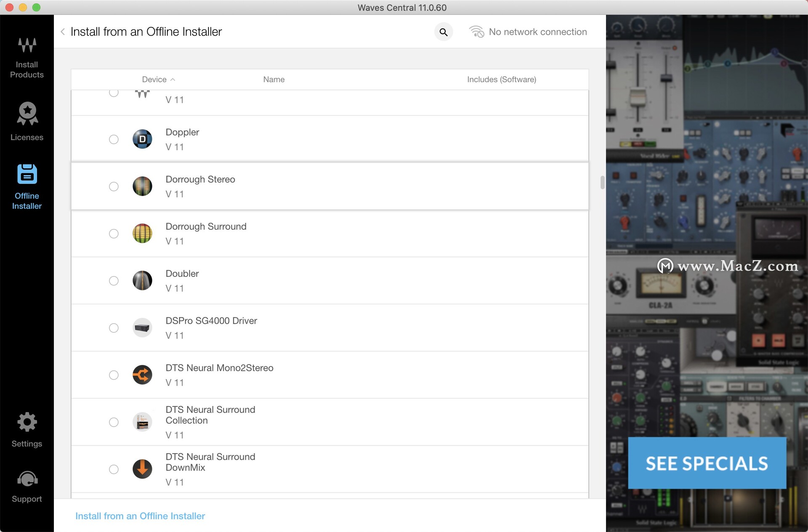Click the Includes (Software) column header
Viewport: 808px width, 532px height.
pos(502,80)
